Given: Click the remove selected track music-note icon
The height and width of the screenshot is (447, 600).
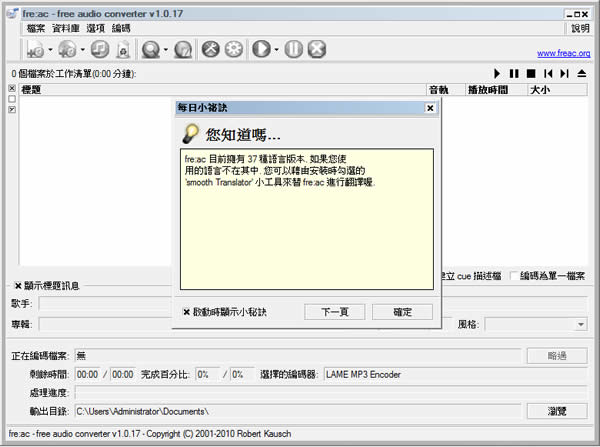Looking at the screenshot, I should coord(100,49).
